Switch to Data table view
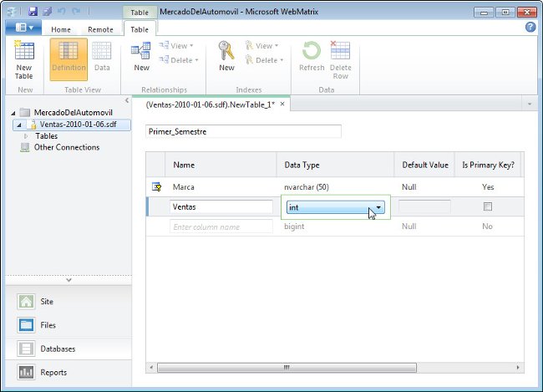 pos(102,57)
